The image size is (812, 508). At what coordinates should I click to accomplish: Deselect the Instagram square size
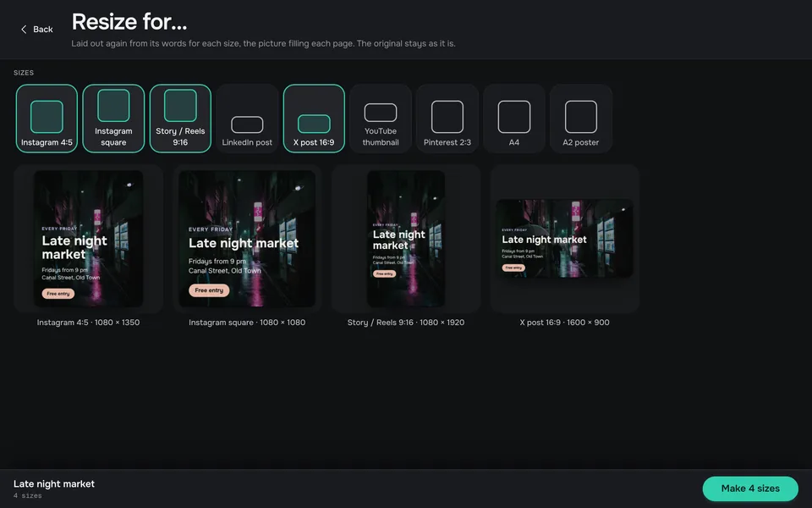point(113,119)
